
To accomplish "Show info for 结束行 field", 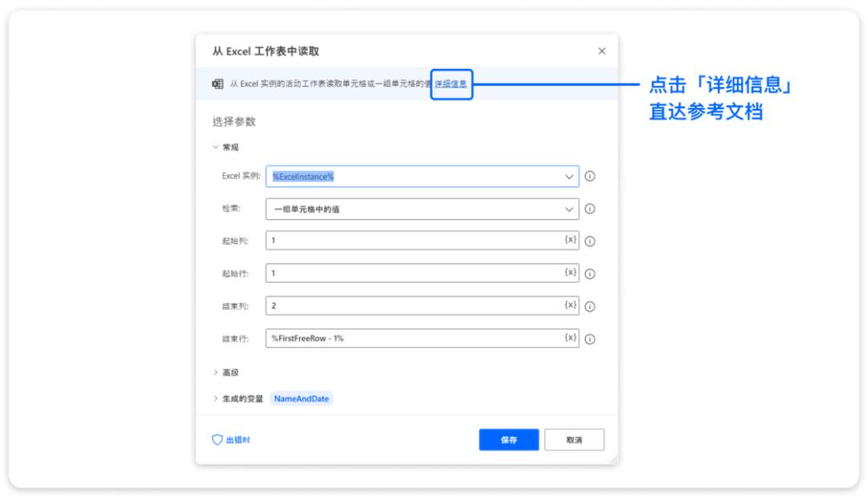I will pos(590,339).
